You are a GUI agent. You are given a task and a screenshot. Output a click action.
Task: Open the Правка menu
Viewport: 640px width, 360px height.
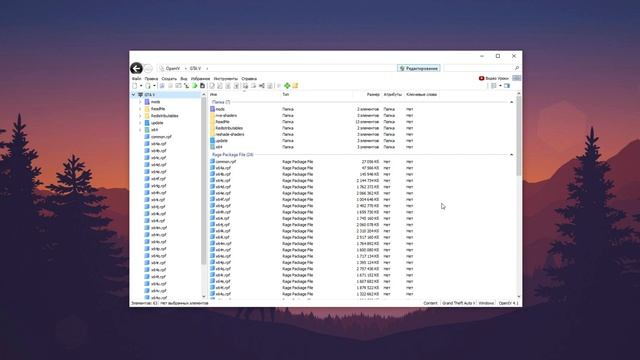pyautogui.click(x=151, y=78)
